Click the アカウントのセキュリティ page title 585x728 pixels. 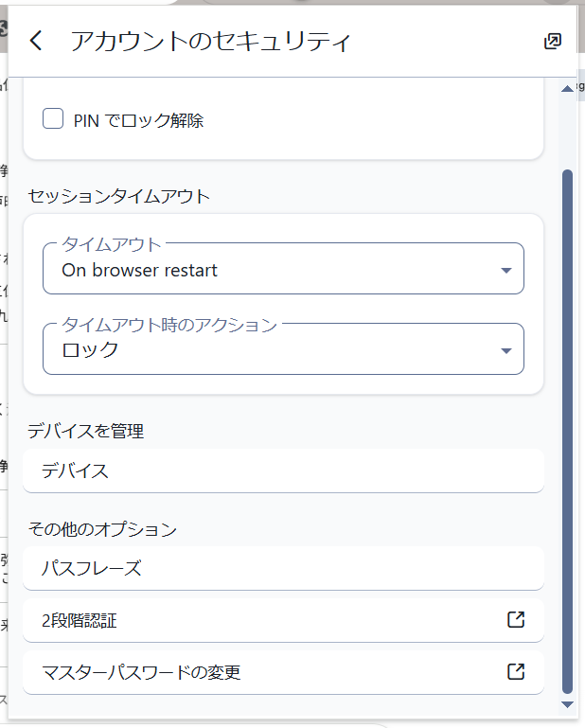click(x=210, y=42)
